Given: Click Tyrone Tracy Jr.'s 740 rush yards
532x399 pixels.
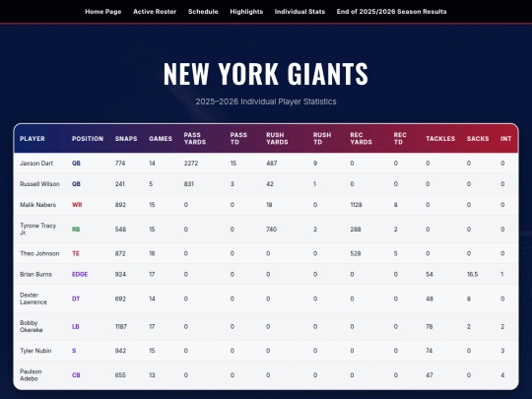Looking at the screenshot, I should pyautogui.click(x=272, y=230).
